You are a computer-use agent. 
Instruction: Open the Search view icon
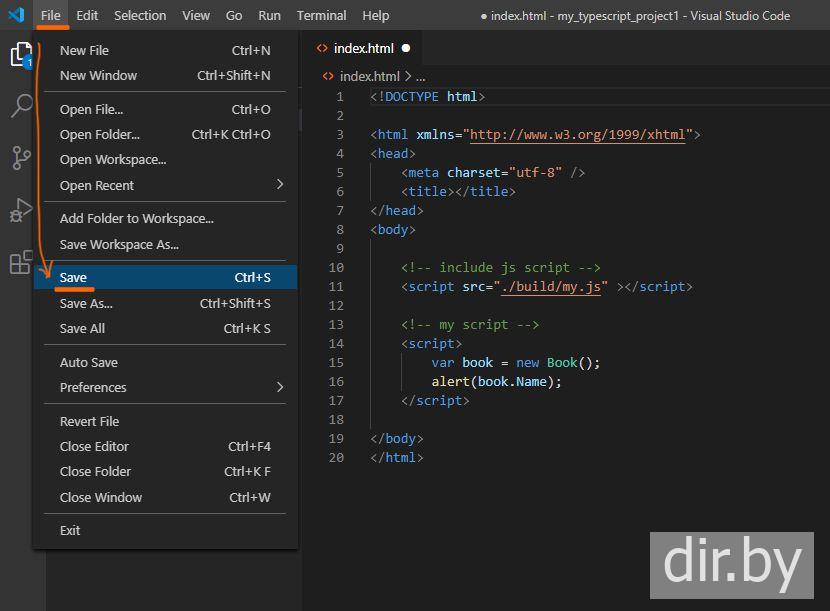(20, 106)
